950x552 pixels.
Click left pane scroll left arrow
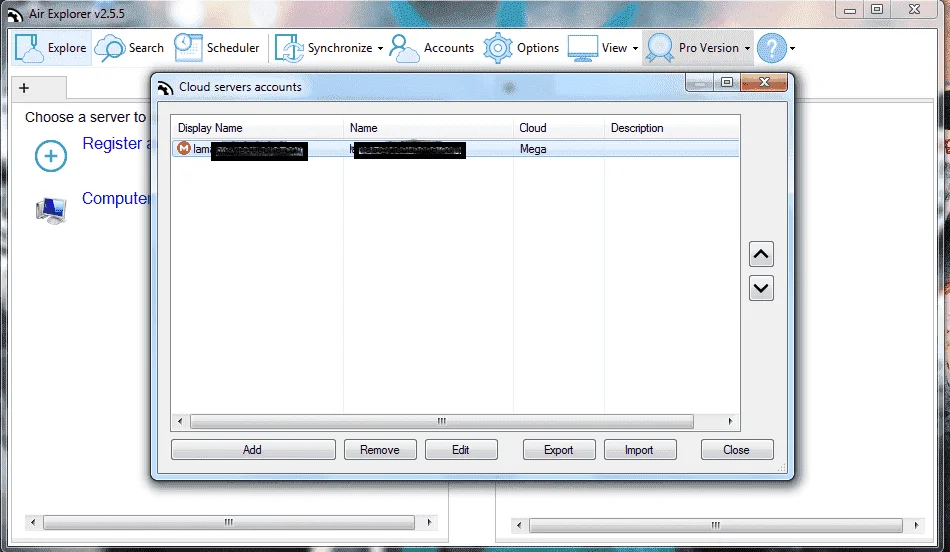pos(33,522)
